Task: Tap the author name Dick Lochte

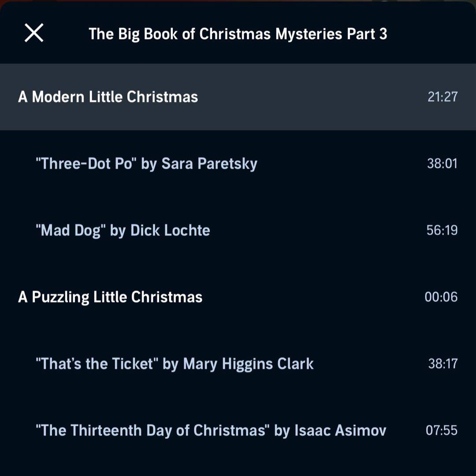Action: (x=170, y=231)
